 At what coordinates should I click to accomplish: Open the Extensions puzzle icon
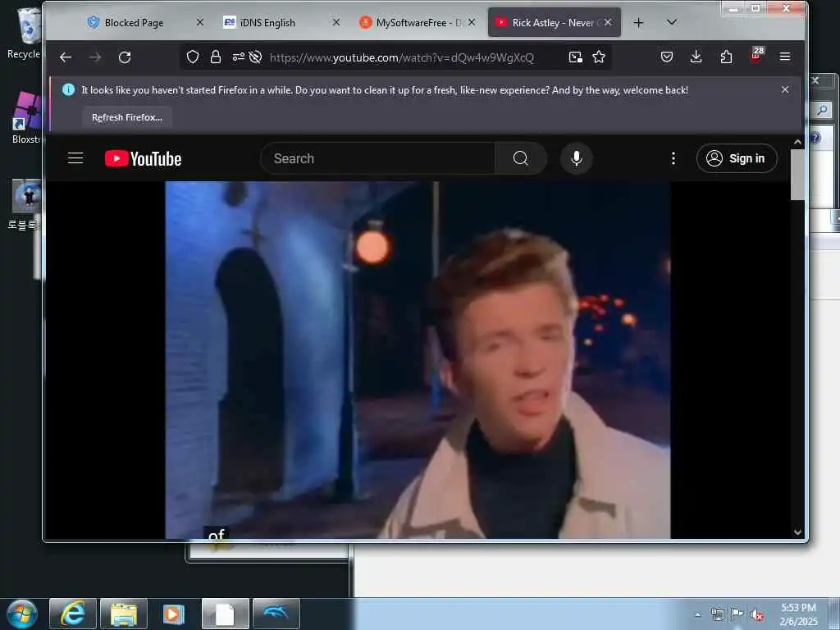pyautogui.click(x=726, y=57)
